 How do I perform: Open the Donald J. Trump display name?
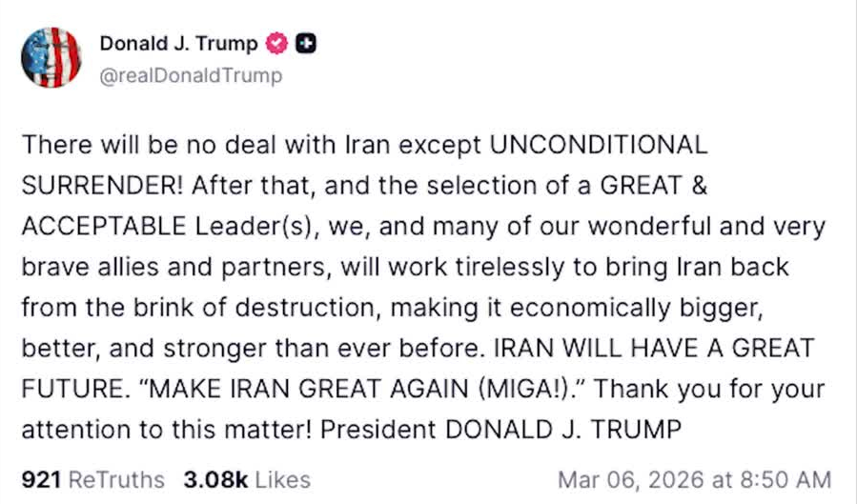tap(178, 43)
